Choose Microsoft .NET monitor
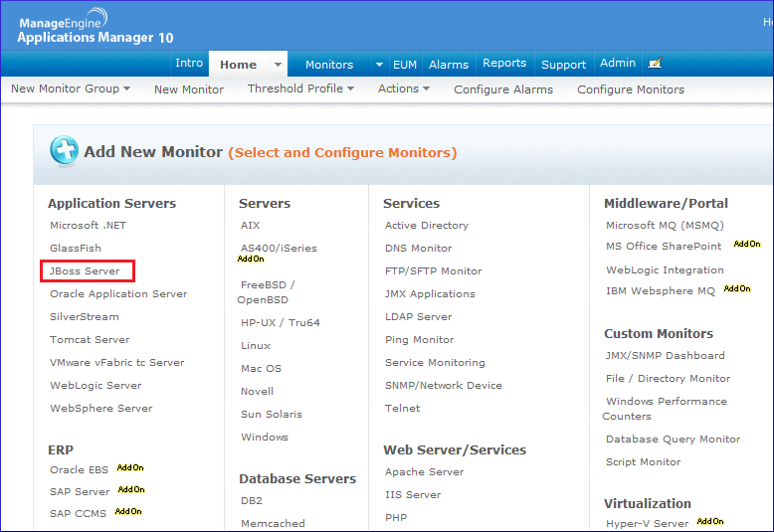The width and height of the screenshot is (774, 532). (x=88, y=226)
